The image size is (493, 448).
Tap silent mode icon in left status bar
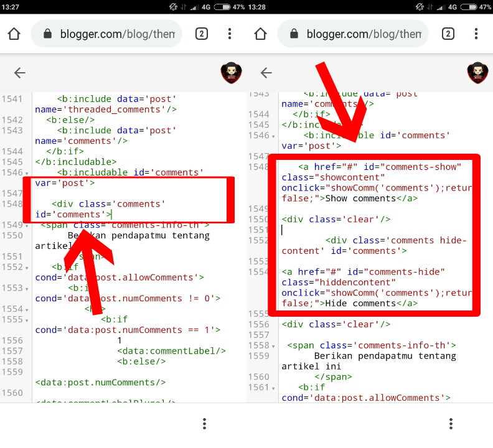(173, 7)
